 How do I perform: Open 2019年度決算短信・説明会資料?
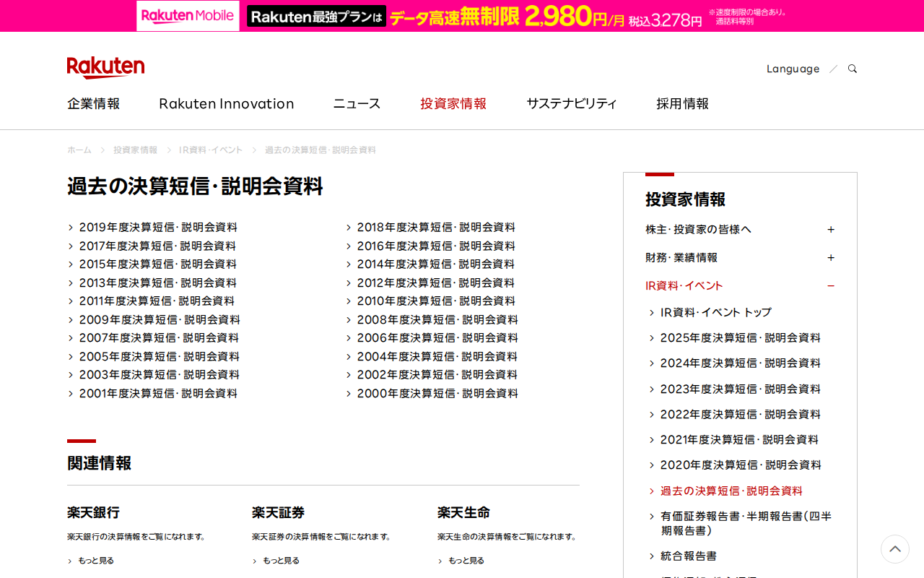158,228
